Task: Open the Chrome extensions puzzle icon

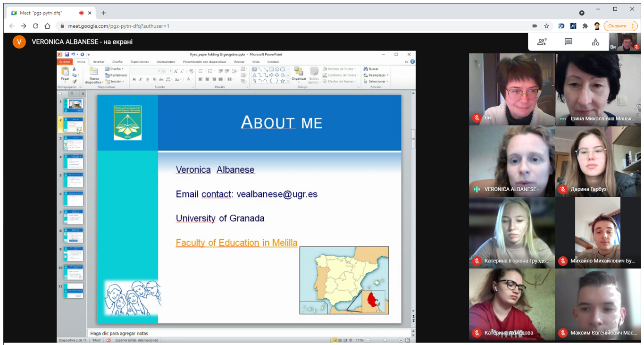Action: [x=585, y=26]
